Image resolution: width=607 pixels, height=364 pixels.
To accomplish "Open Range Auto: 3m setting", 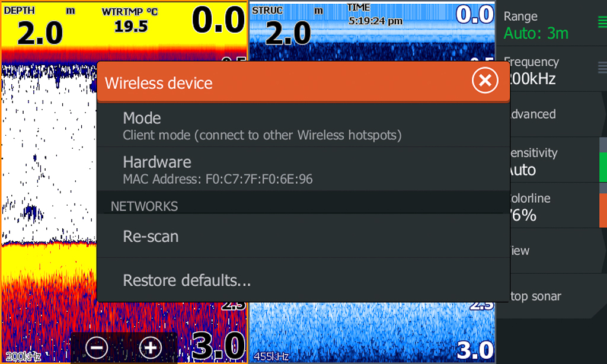I will click(551, 24).
